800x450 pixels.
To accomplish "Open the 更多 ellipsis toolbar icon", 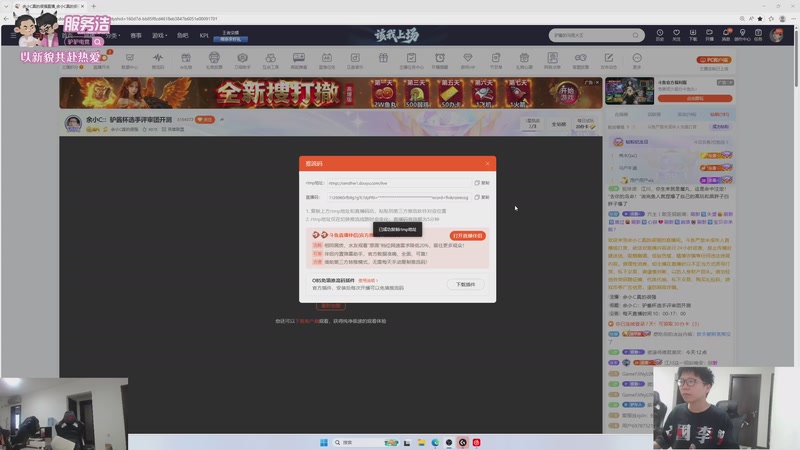I will 637,61.
